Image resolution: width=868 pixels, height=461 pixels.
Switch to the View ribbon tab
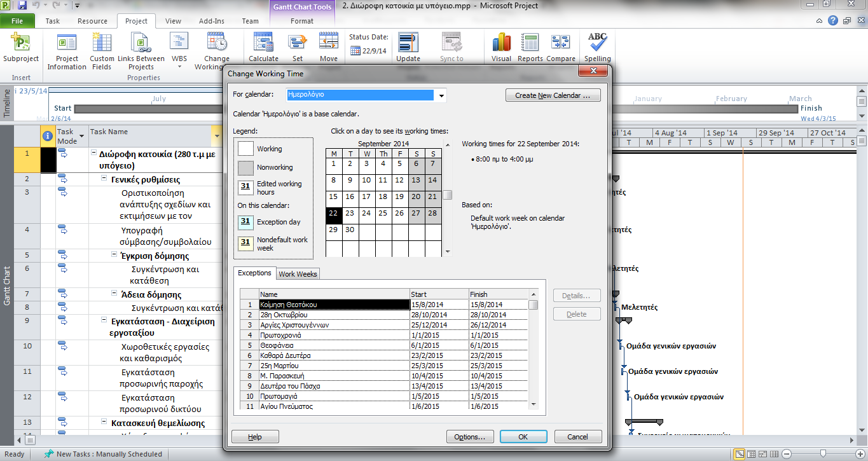(174, 21)
